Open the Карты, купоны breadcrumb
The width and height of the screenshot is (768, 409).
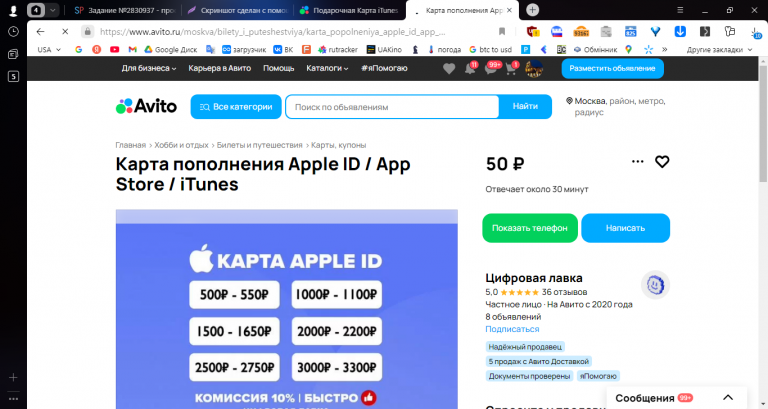point(338,145)
